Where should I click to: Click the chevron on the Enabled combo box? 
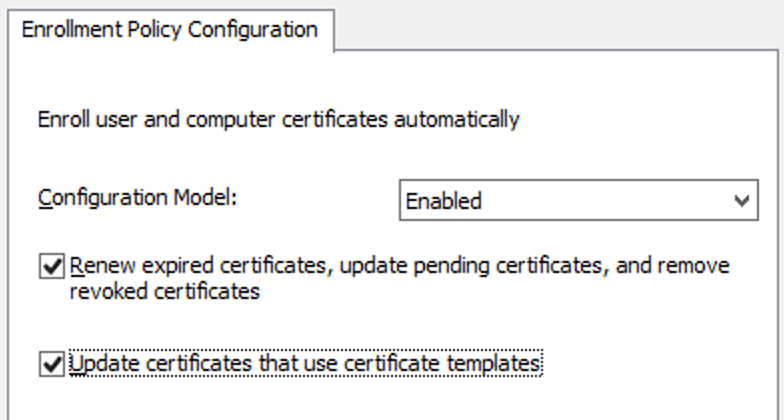click(742, 200)
